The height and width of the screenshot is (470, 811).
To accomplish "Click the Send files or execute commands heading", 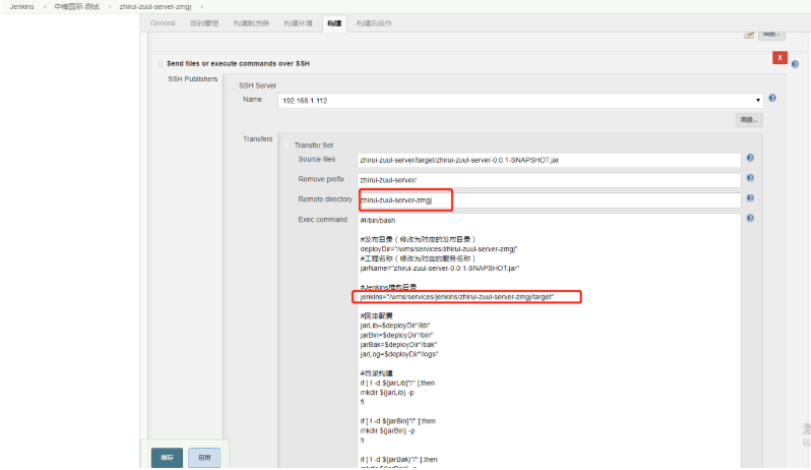I will (238, 63).
